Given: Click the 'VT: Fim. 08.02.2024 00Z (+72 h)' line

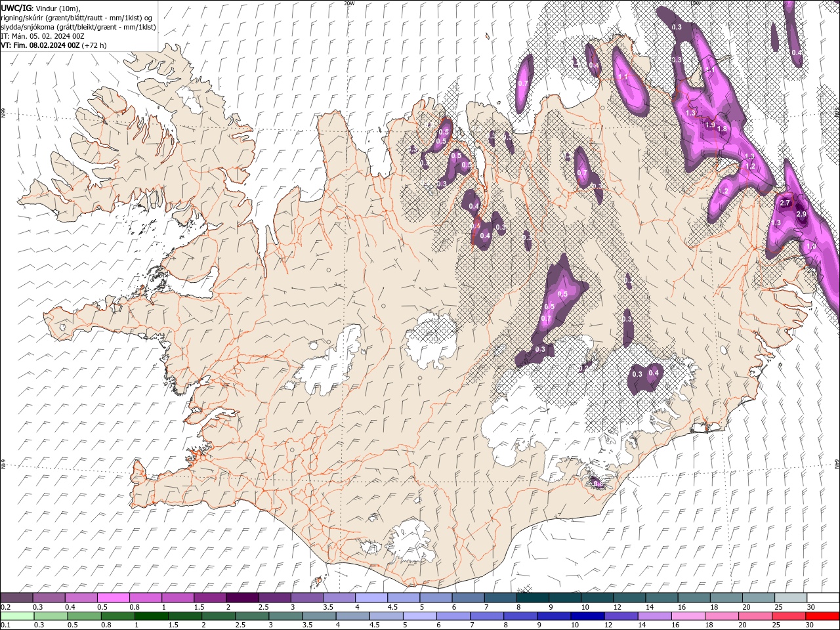Looking at the screenshot, I should (x=54, y=45).
